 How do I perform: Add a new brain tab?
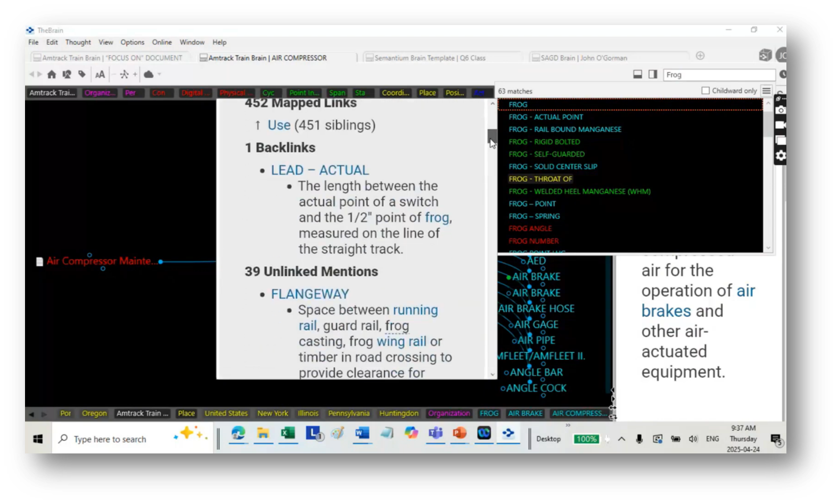coord(700,56)
